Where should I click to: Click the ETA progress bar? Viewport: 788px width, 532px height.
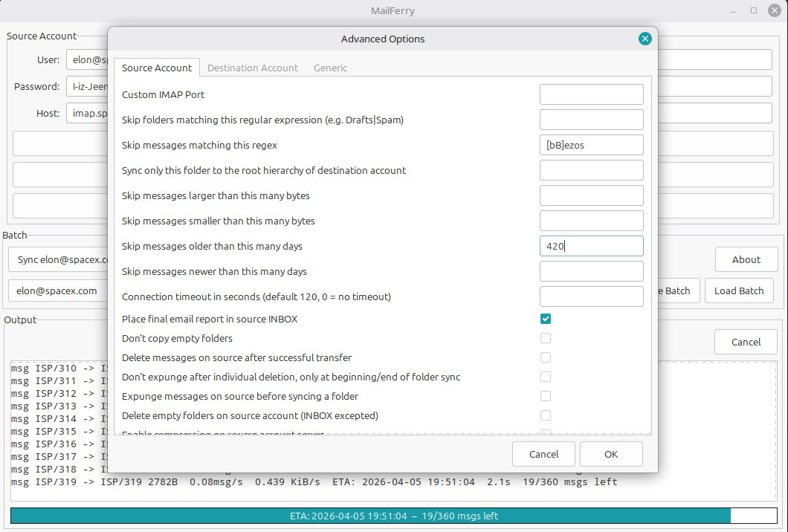(393, 516)
